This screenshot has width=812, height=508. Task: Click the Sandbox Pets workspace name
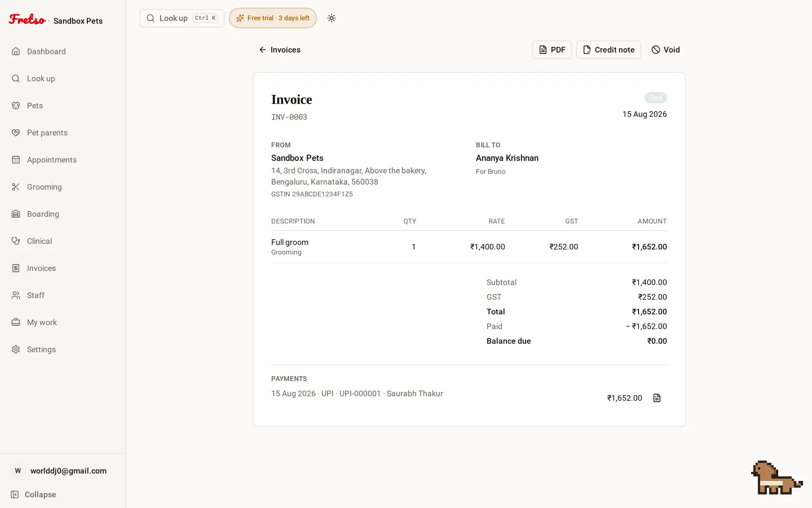click(78, 21)
